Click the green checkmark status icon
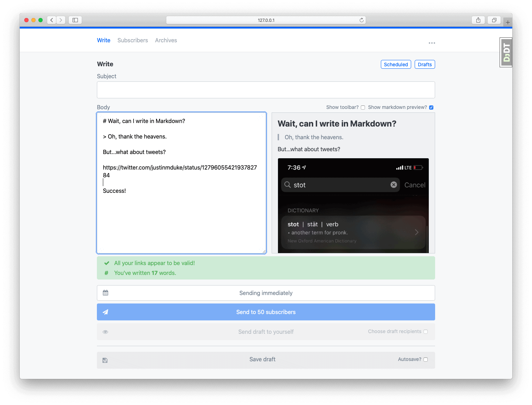Image resolution: width=532 pixels, height=405 pixels. point(106,263)
